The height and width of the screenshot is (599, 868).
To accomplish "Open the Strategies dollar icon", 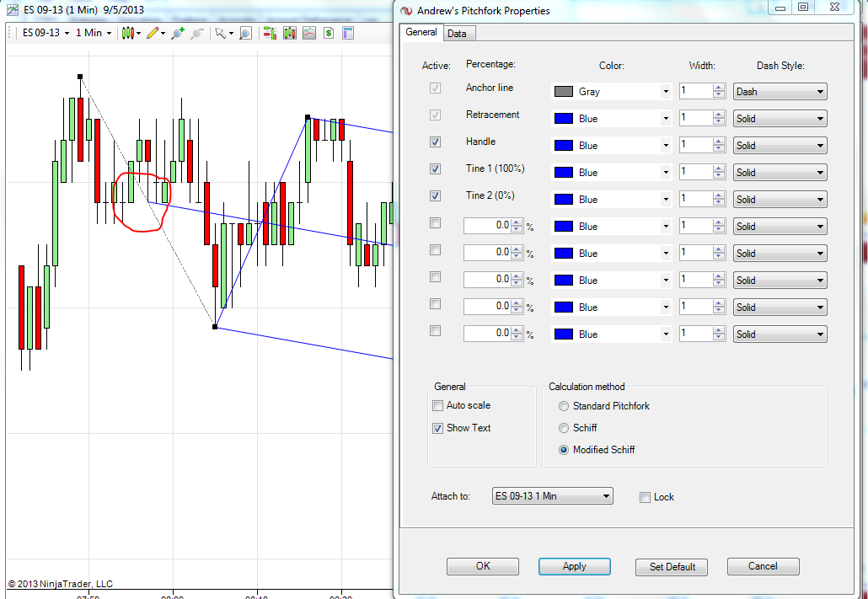I will [329, 33].
